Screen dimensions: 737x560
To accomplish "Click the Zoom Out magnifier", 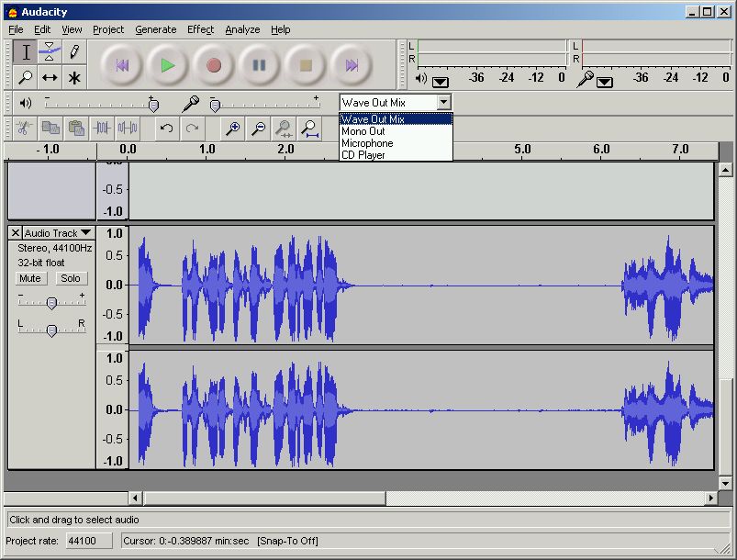I will coord(259,128).
